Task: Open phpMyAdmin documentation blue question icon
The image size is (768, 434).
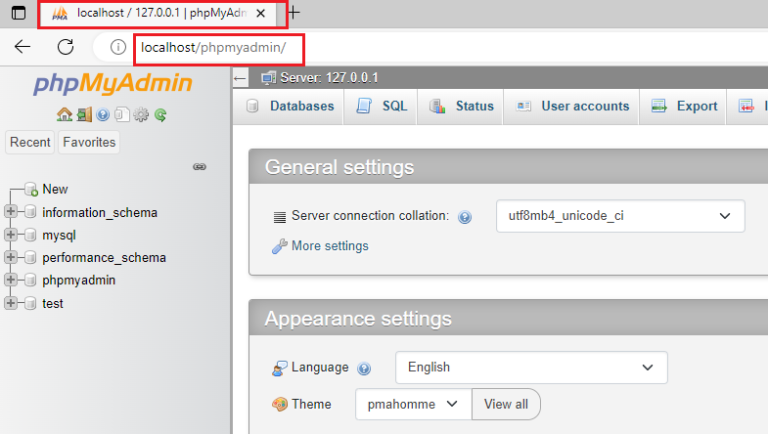Action: (103, 115)
